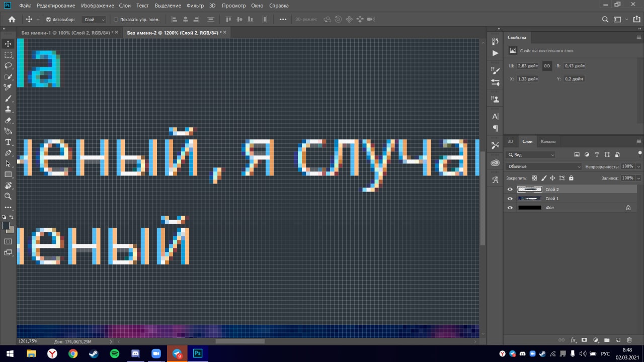This screenshot has height=362, width=644.
Task: Select the Rectangular Marquee tool
Action: click(8, 55)
